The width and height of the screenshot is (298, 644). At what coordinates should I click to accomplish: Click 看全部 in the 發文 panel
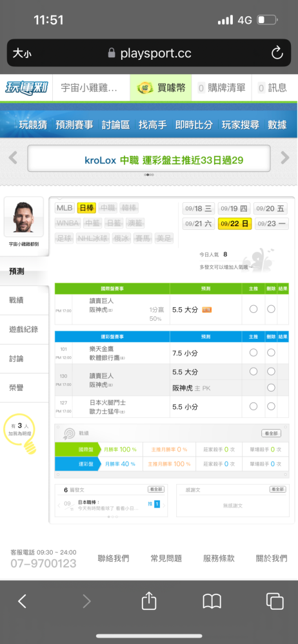click(x=156, y=489)
